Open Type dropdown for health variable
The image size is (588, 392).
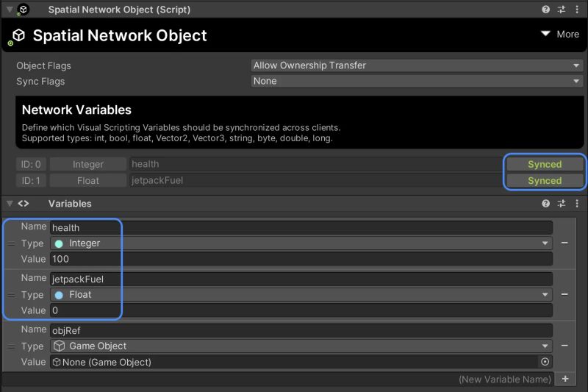pos(301,243)
